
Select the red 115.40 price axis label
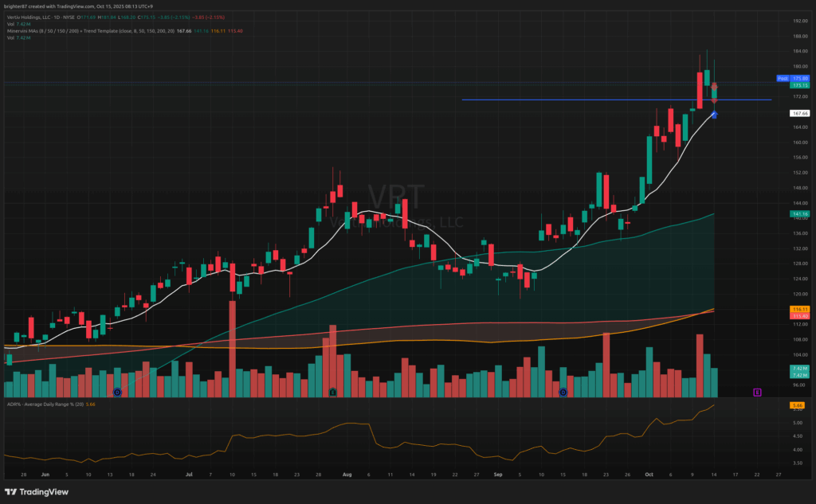click(x=799, y=316)
